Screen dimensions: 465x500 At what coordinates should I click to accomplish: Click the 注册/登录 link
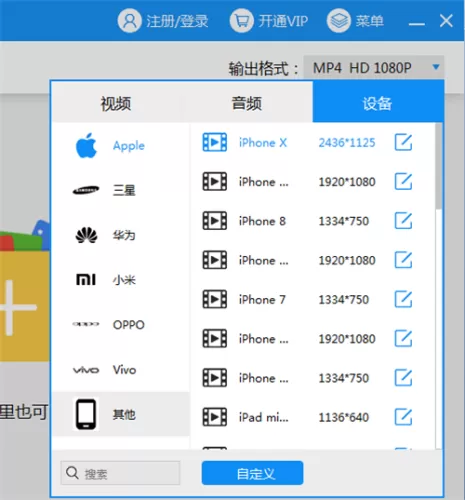pyautogui.click(x=177, y=21)
